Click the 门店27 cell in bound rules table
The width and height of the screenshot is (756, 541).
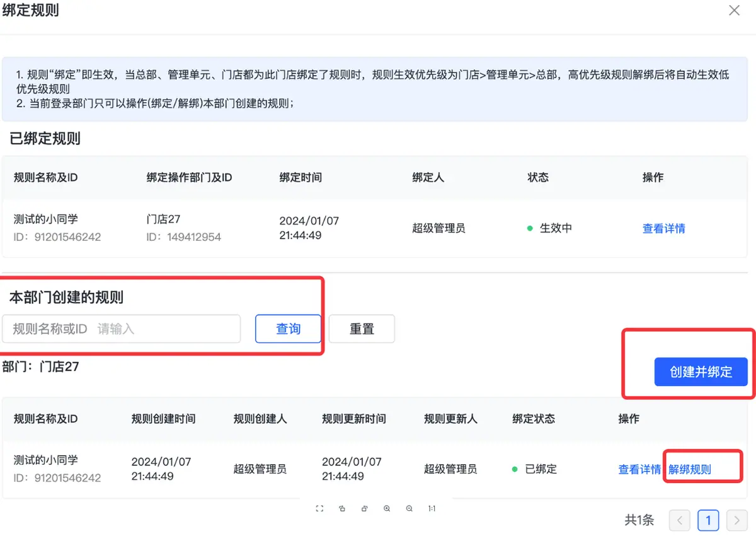pyautogui.click(x=163, y=219)
